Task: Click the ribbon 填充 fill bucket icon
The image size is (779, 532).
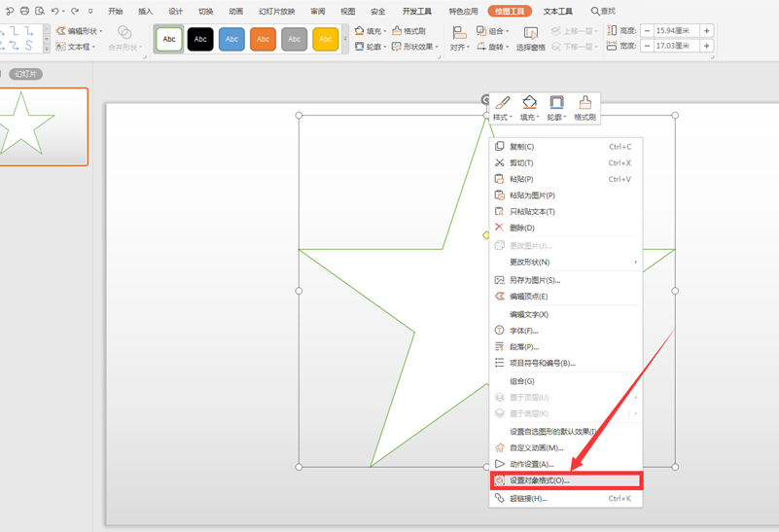Action: (x=359, y=31)
